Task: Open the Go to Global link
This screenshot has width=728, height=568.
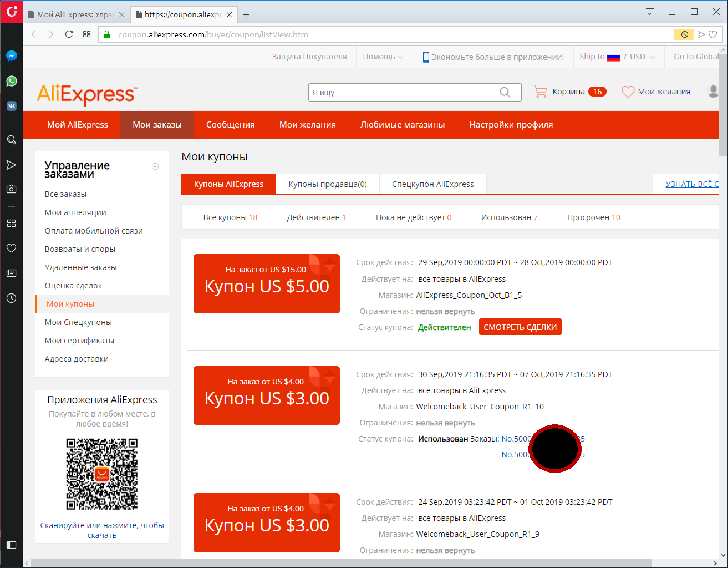Action: (696, 57)
